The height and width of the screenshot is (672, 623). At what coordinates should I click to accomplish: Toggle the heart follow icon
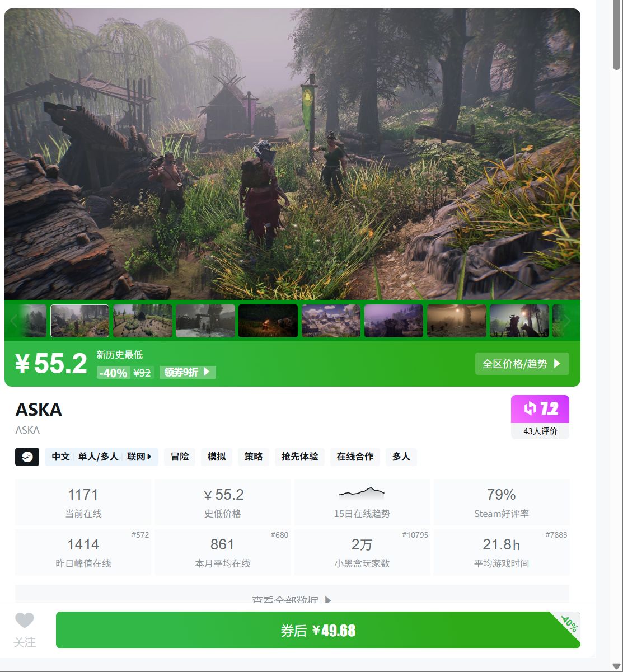point(25,621)
